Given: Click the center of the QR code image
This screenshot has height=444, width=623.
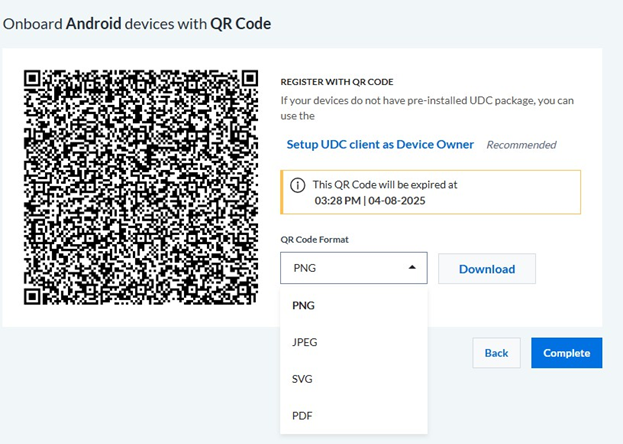Looking at the screenshot, I should click(x=141, y=186).
